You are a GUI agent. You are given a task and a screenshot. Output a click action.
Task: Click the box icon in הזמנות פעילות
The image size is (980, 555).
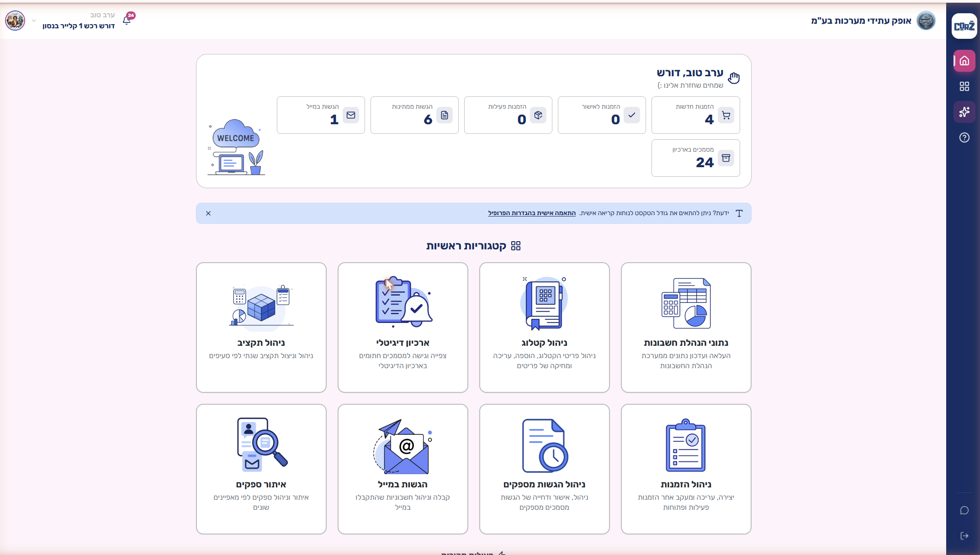point(538,115)
